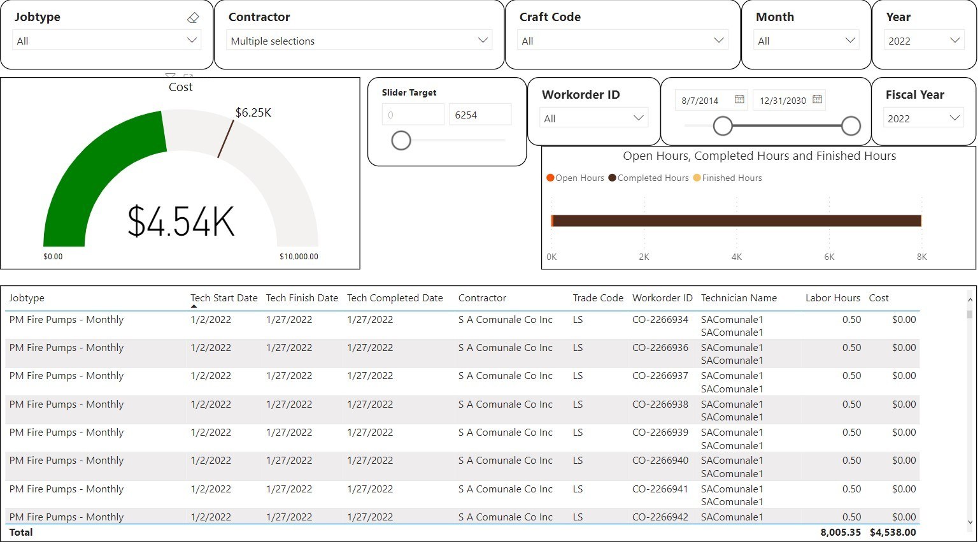Click the sort arrow under Tech Start Date

coord(194,307)
